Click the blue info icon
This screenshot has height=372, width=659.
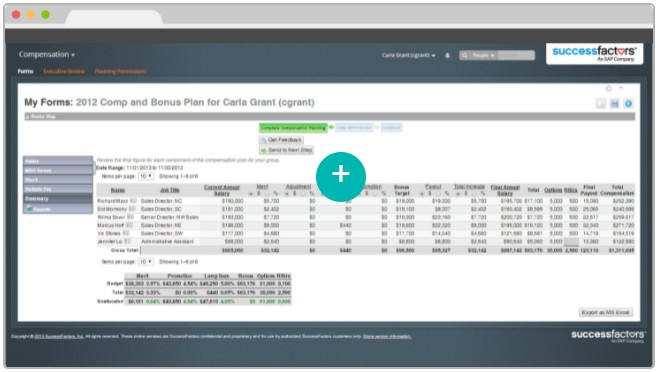[628, 103]
